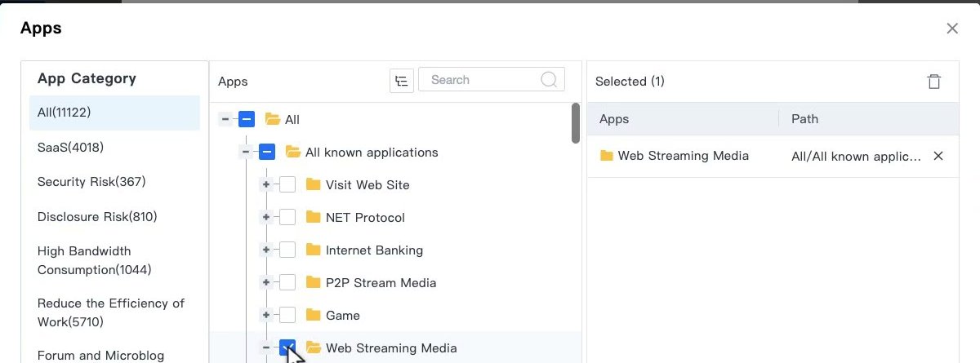Collapse the Web Streaming Media node

[266, 348]
